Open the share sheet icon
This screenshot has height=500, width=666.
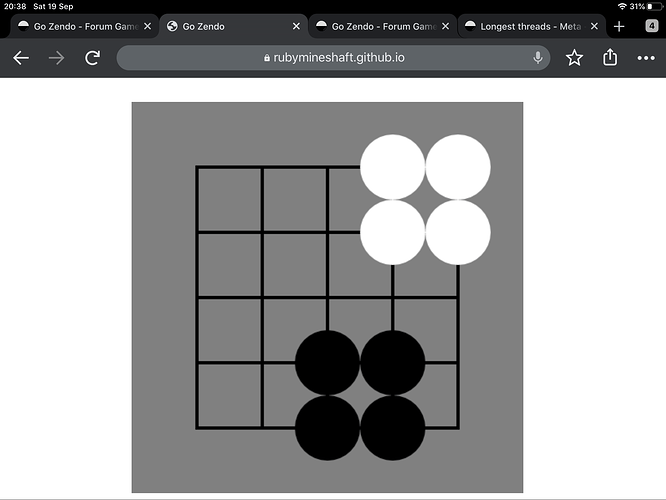[x=610, y=57]
